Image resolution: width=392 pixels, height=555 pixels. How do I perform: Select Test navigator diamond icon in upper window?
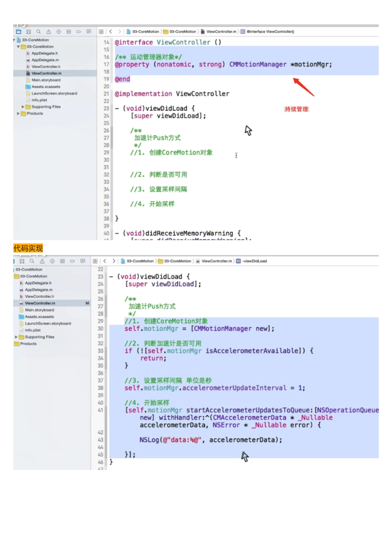coord(59,32)
